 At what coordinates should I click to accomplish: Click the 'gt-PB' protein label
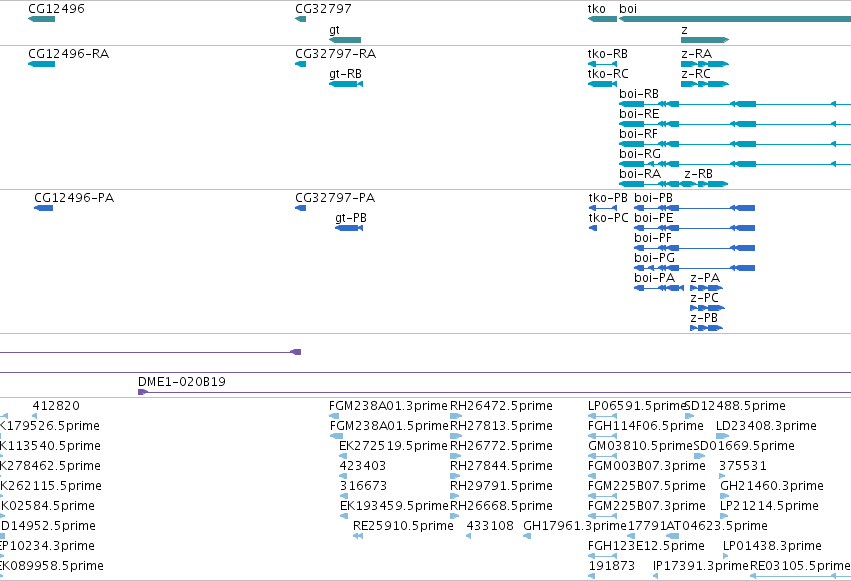pos(351,218)
